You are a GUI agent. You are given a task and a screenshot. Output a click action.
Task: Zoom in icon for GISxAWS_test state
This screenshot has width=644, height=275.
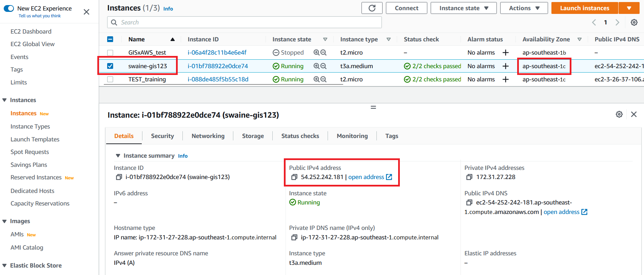316,53
